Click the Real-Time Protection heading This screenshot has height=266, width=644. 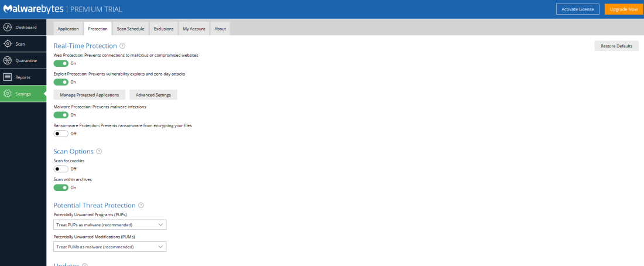click(x=85, y=46)
